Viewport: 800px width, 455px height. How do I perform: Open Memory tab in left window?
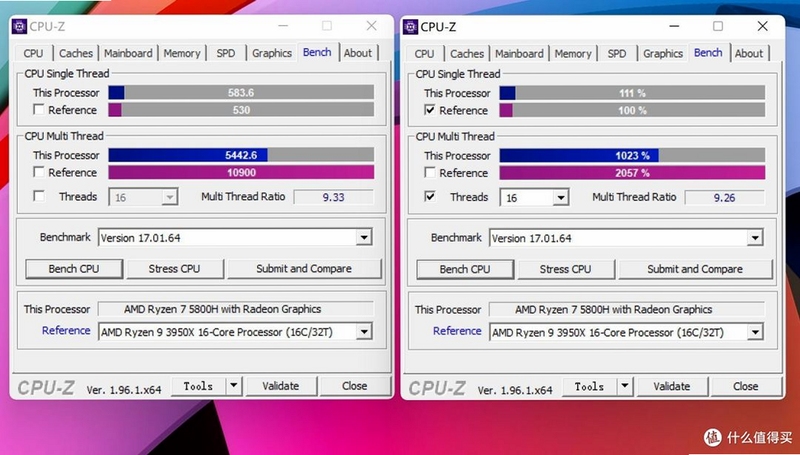pyautogui.click(x=182, y=53)
